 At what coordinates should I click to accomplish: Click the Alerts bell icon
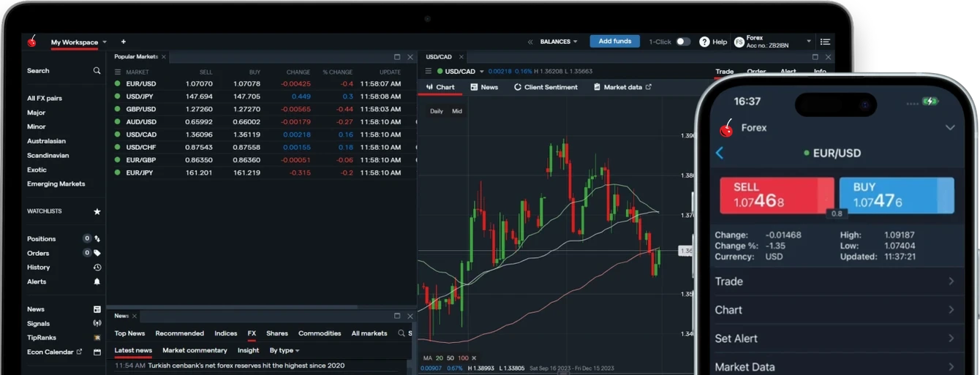pyautogui.click(x=97, y=281)
